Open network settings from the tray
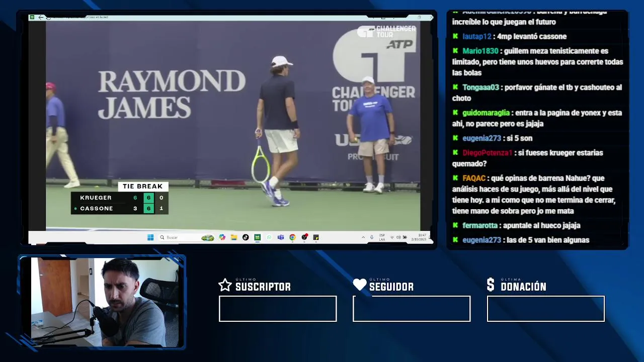 392,237
